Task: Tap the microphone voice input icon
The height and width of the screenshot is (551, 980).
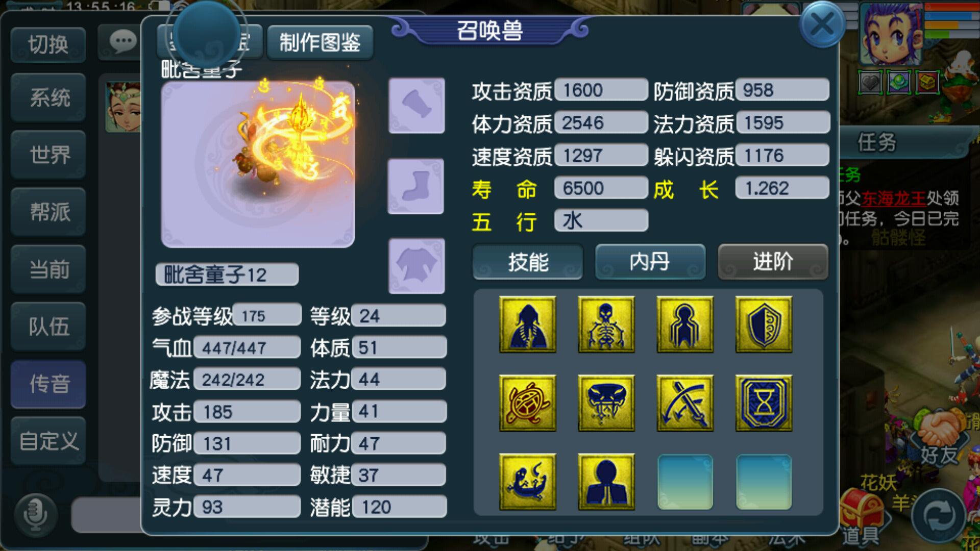Action: click(x=35, y=514)
